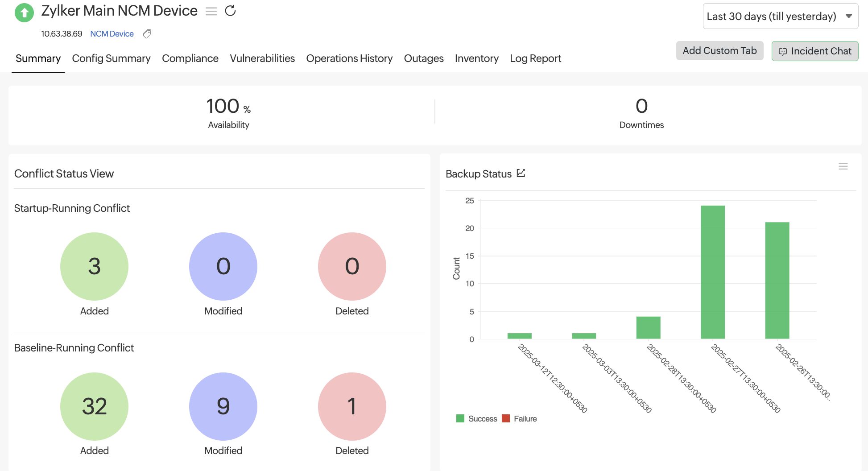
Task: Open the hamburger menu beside device name
Action: [211, 11]
